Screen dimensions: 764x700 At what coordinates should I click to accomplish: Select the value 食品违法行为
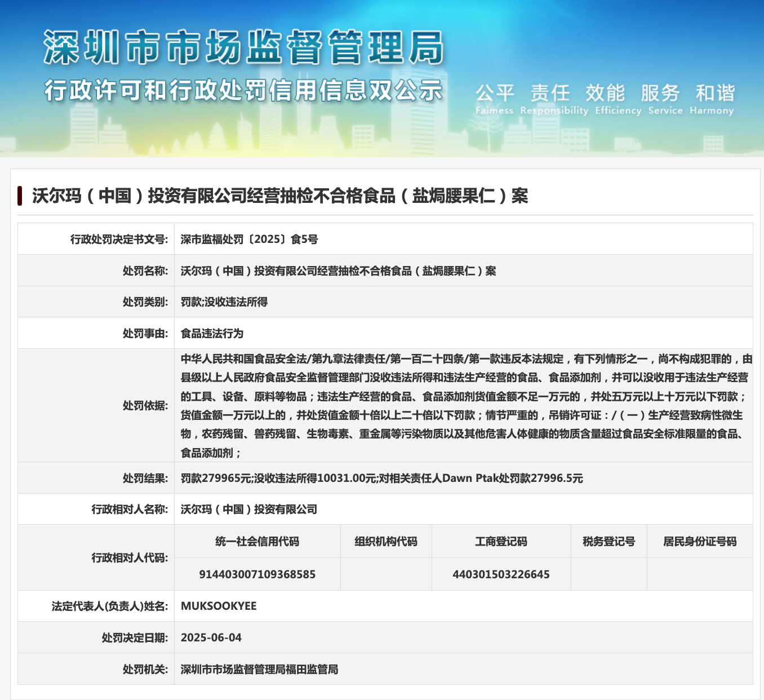pos(212,333)
